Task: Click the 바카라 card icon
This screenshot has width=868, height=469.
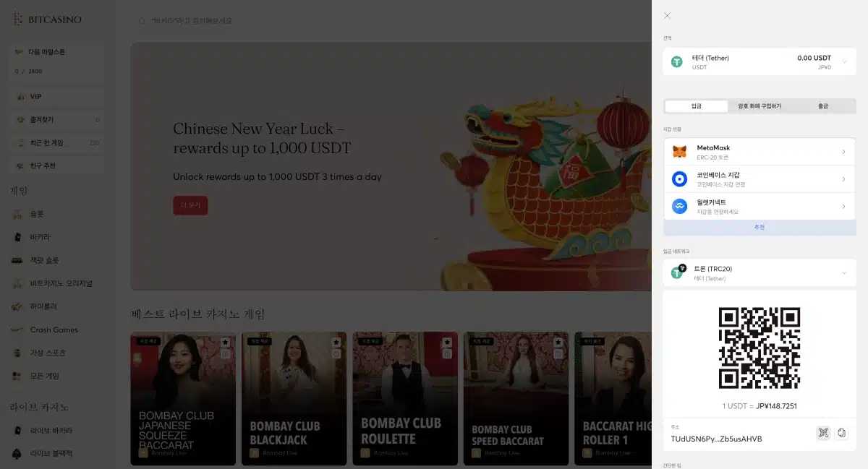Action: (x=17, y=237)
